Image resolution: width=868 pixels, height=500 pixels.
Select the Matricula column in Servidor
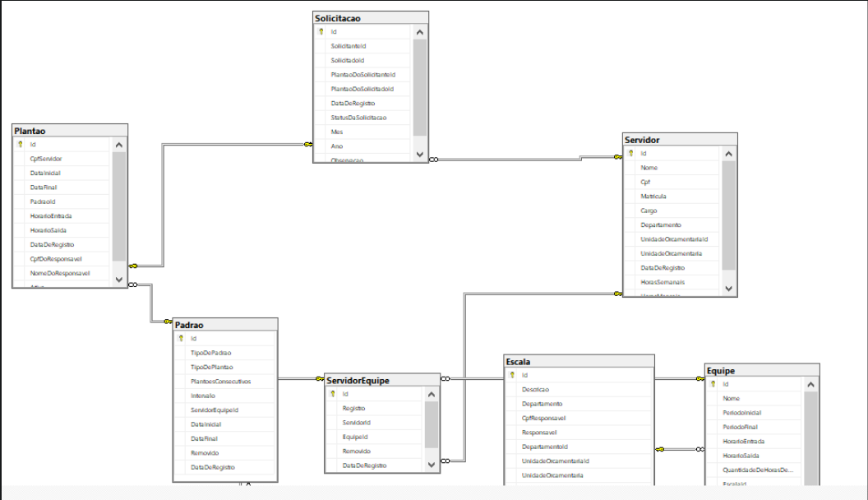pos(672,196)
